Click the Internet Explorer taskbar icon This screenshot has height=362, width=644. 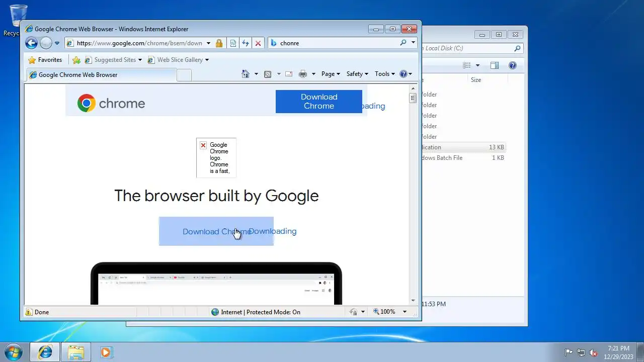45,352
